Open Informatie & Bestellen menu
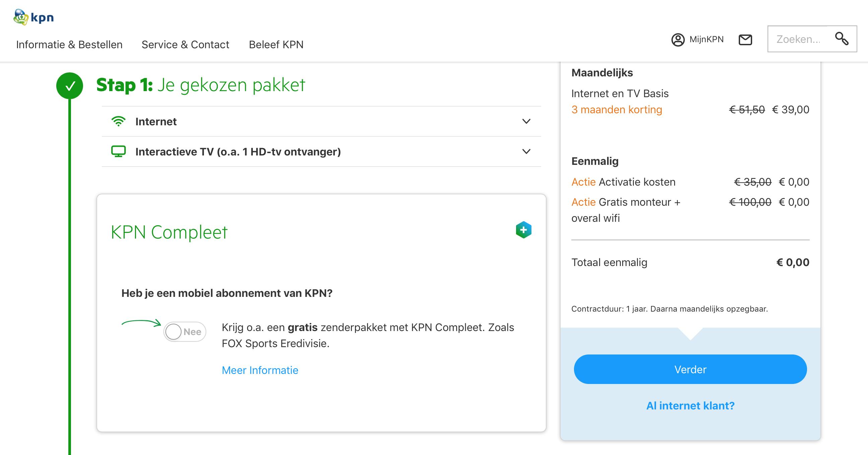 click(x=69, y=45)
